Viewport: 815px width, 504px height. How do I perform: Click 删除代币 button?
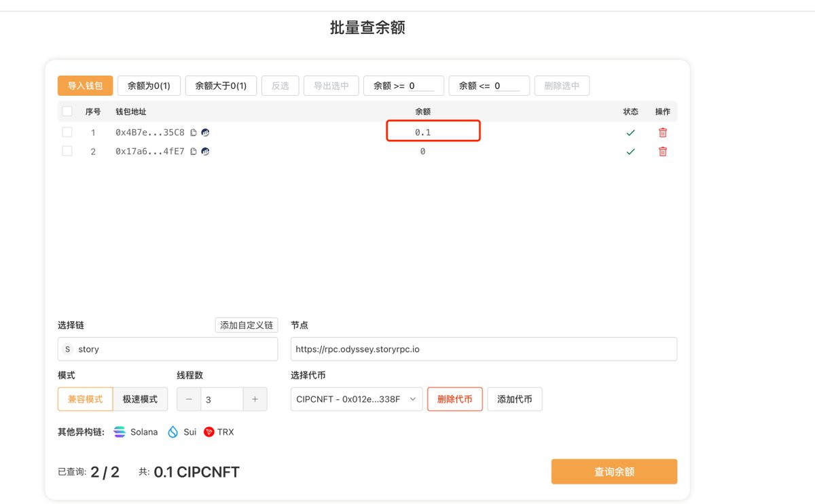[x=455, y=399]
